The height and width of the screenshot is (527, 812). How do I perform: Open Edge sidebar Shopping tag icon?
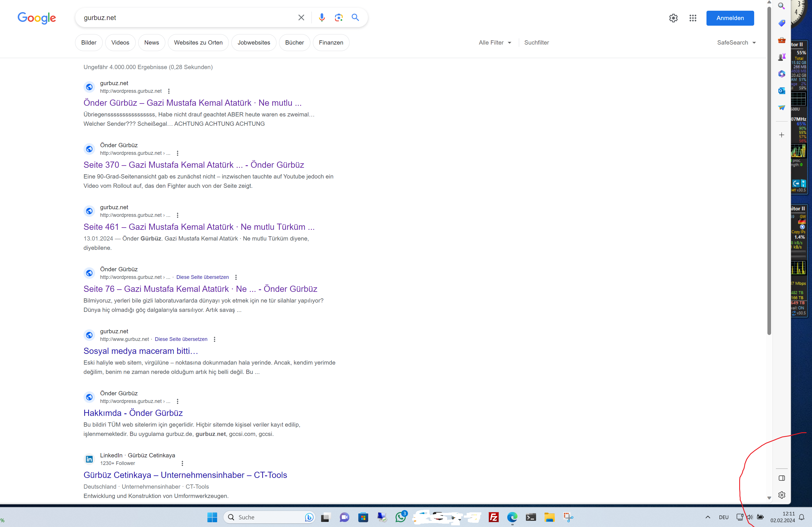(x=781, y=23)
